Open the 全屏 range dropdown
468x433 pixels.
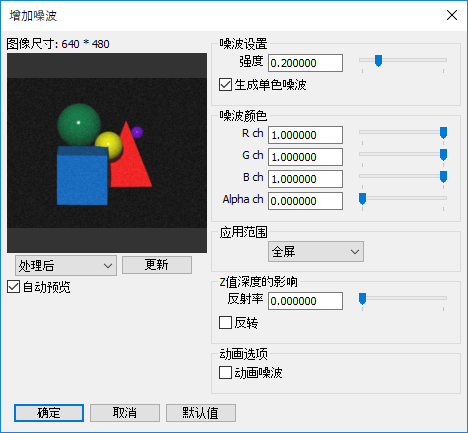pyautogui.click(x=316, y=252)
